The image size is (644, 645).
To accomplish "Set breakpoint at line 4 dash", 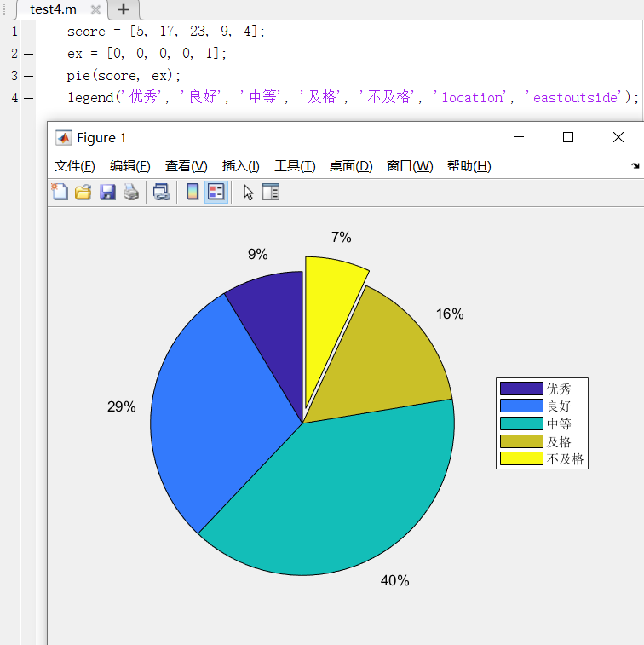I will coord(28,98).
